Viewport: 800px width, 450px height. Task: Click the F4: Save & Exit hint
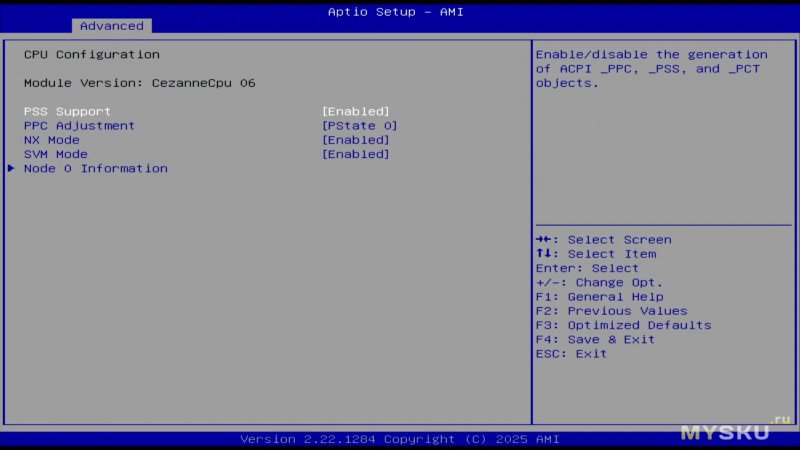point(595,339)
